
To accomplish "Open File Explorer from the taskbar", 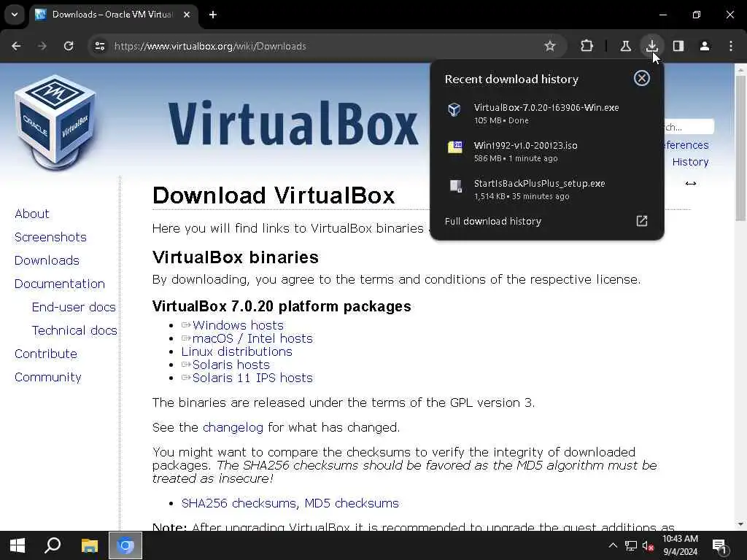I will tap(89, 545).
